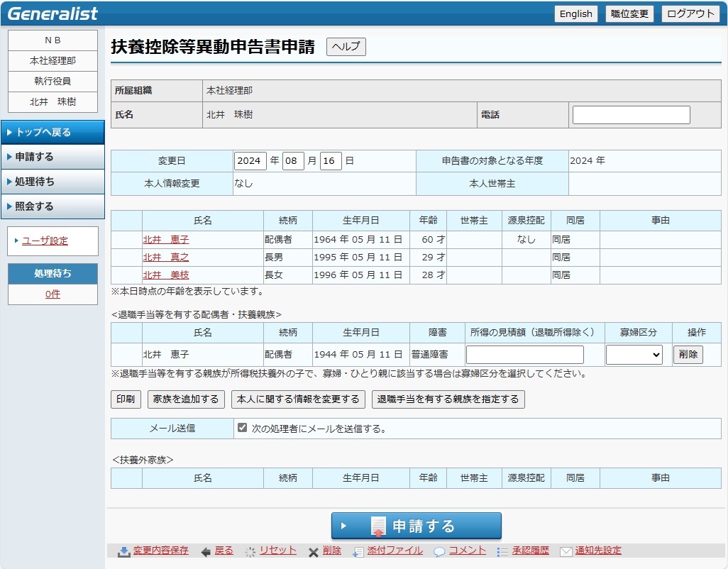
Task: Click the back arrow icon
Action: pos(206,551)
